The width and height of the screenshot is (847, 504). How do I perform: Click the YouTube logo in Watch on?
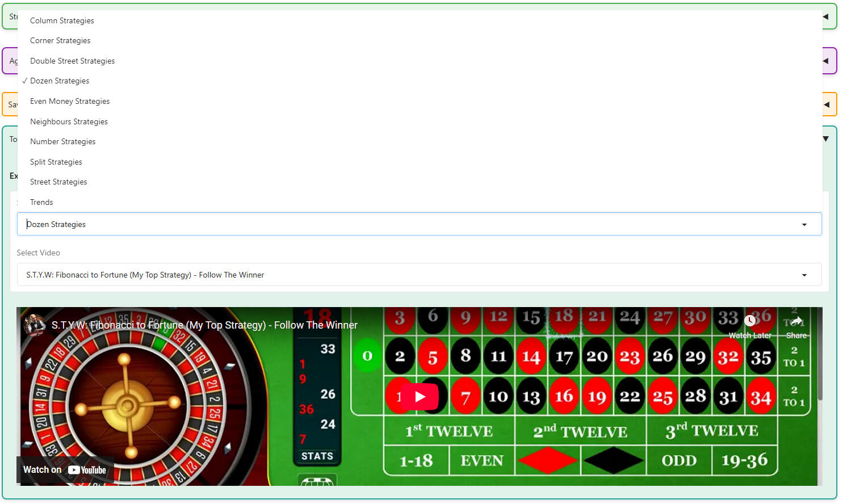click(x=87, y=470)
